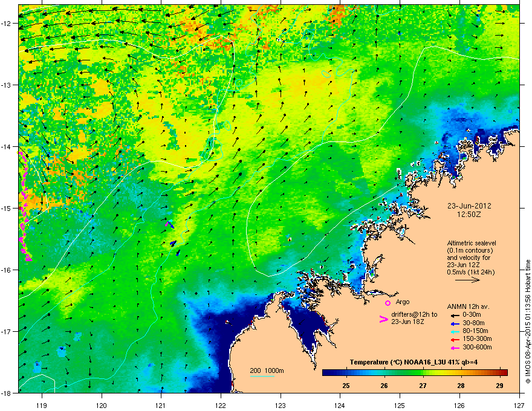532x411 pixels.
Task: Click the longitude axis label '124'
Action: [x=340, y=405]
